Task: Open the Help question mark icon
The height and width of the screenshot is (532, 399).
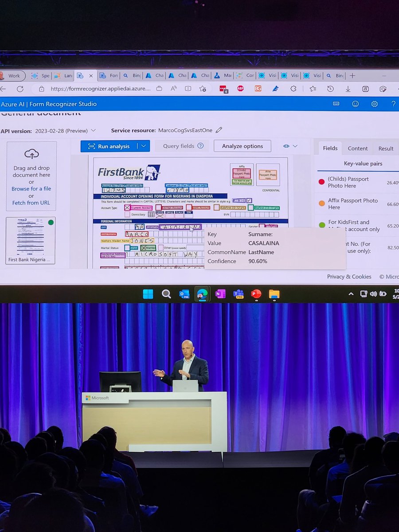Action: click(393, 104)
